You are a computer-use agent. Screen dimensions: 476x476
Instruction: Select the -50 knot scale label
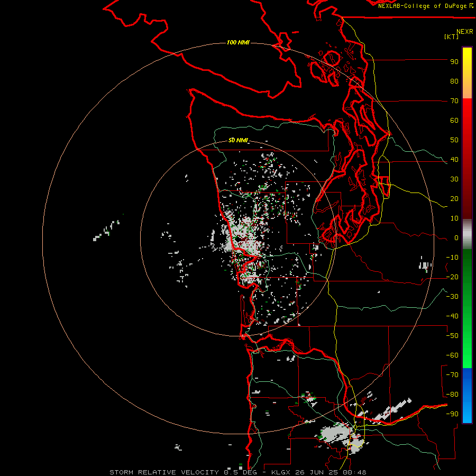pyautogui.click(x=452, y=336)
